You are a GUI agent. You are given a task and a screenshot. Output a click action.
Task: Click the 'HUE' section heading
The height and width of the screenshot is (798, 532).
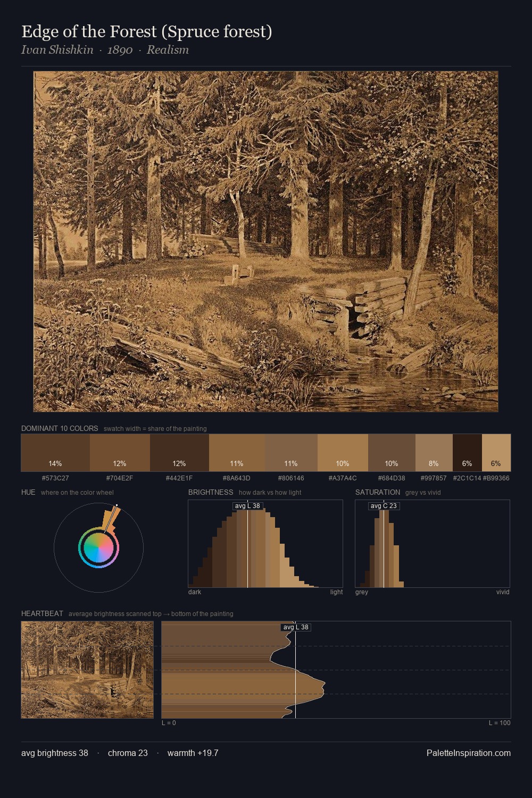(28, 492)
